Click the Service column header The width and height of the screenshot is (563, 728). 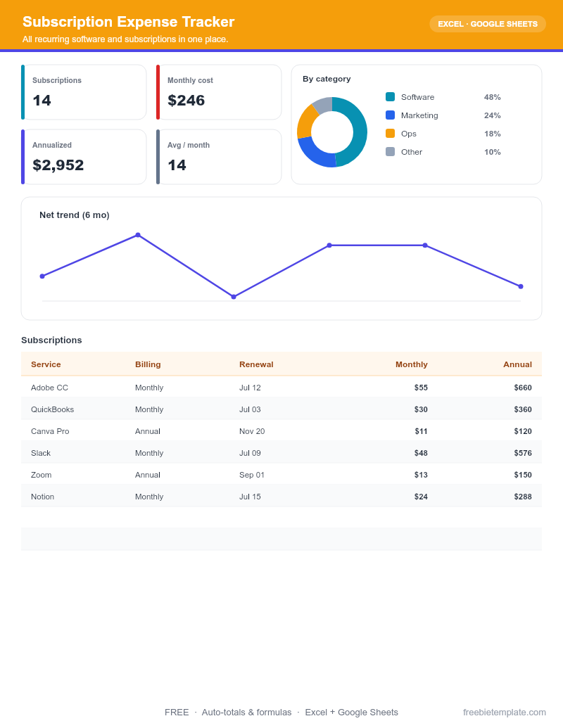point(46,364)
